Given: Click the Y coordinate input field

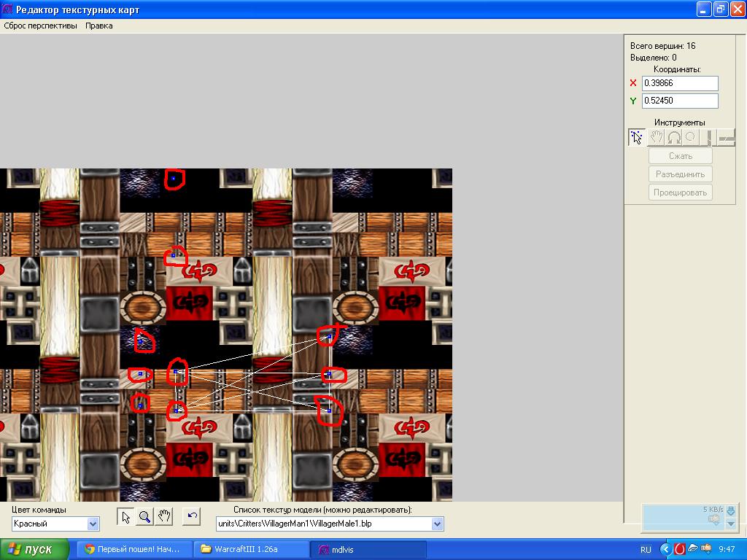Looking at the screenshot, I should click(x=680, y=101).
